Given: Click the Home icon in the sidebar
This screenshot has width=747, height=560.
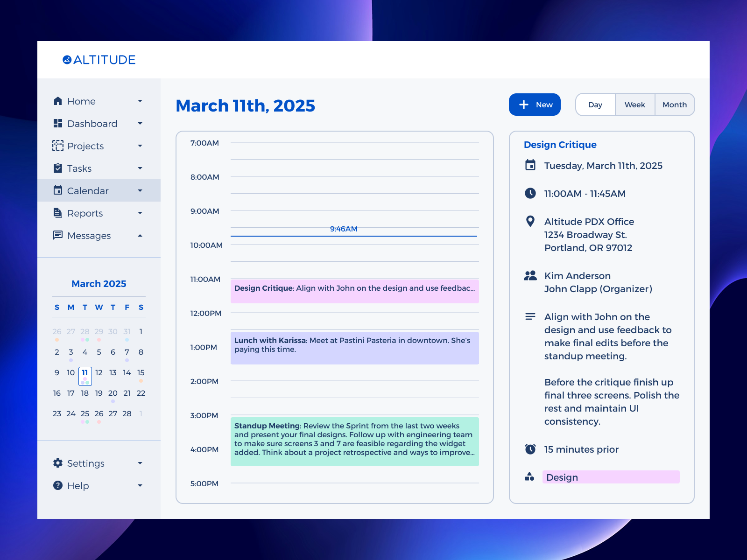Looking at the screenshot, I should (x=58, y=101).
